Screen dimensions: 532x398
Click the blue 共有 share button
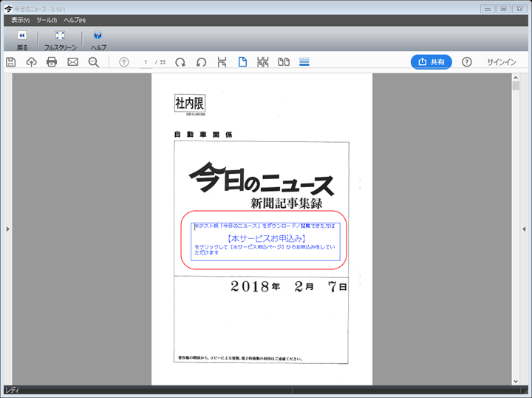[x=431, y=62]
